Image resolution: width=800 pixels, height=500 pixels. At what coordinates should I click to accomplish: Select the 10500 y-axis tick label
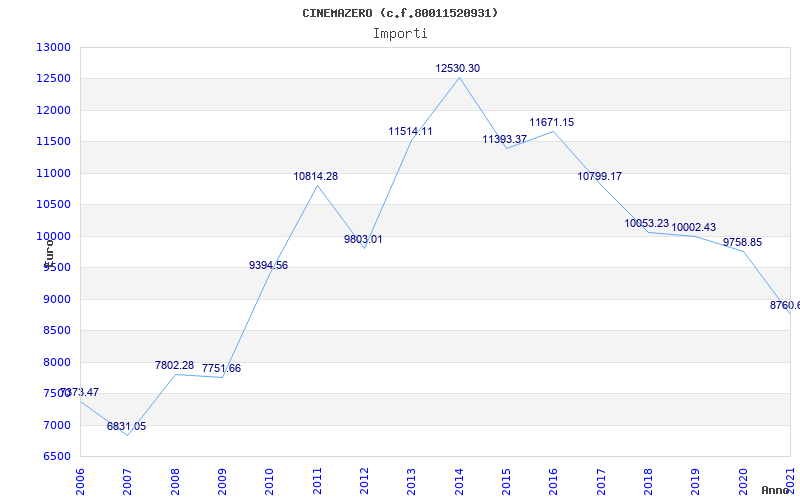click(x=53, y=205)
